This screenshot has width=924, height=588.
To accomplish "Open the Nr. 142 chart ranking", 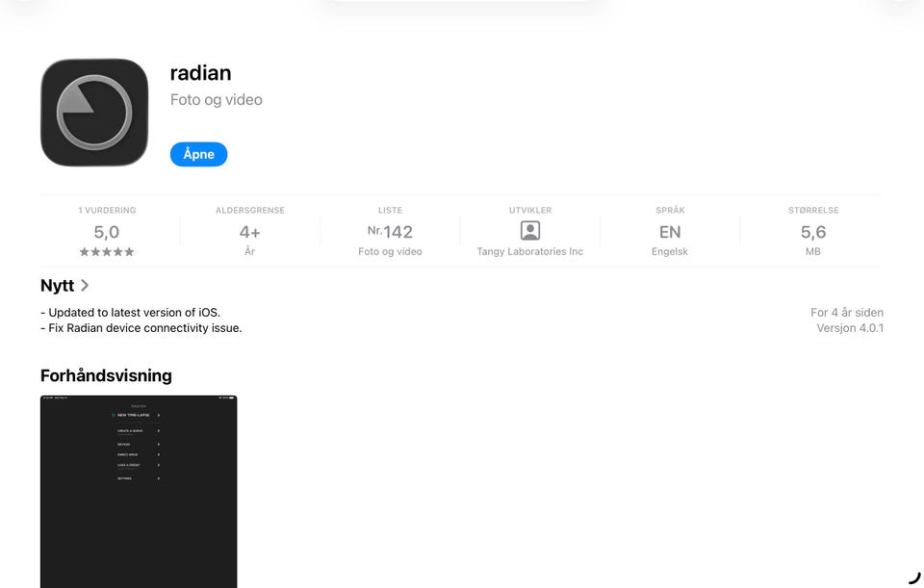I will pyautogui.click(x=390, y=232).
